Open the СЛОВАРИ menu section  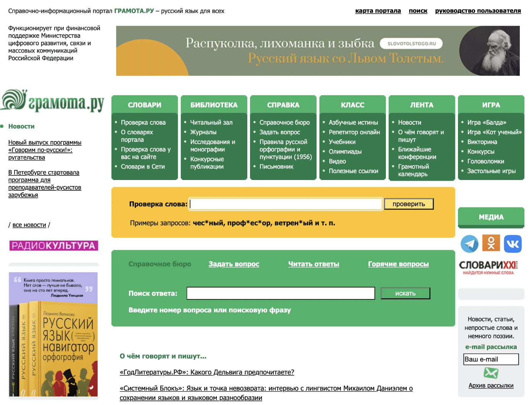145,105
